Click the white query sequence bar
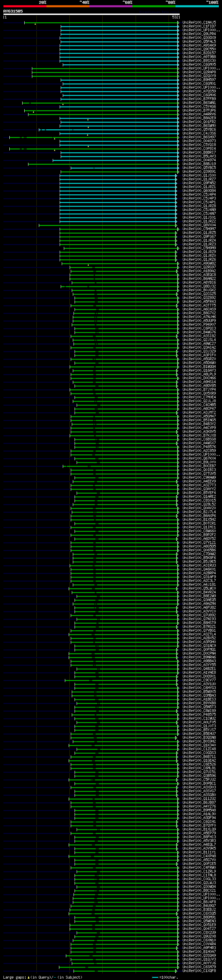The height and width of the screenshot is (980, 222). [92, 15]
